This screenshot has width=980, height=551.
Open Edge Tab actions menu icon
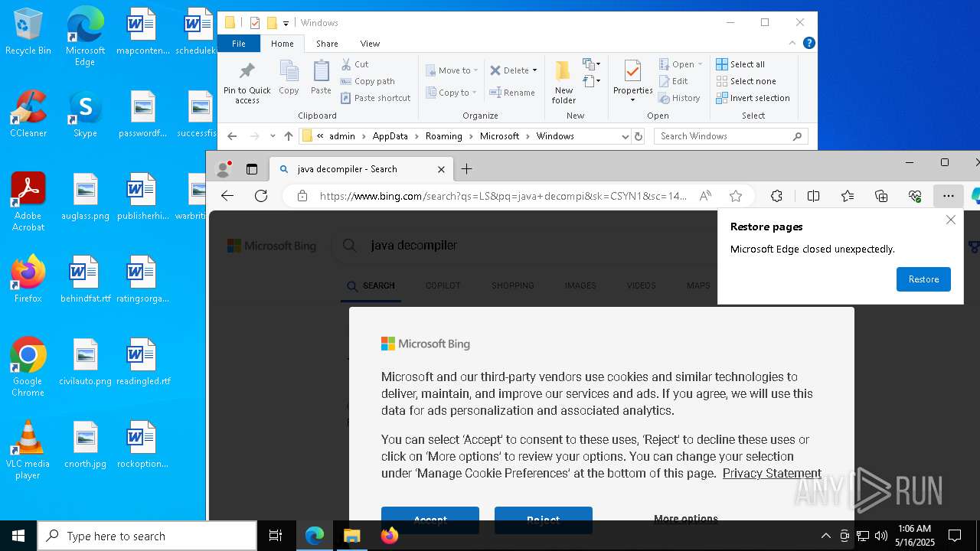coord(252,169)
